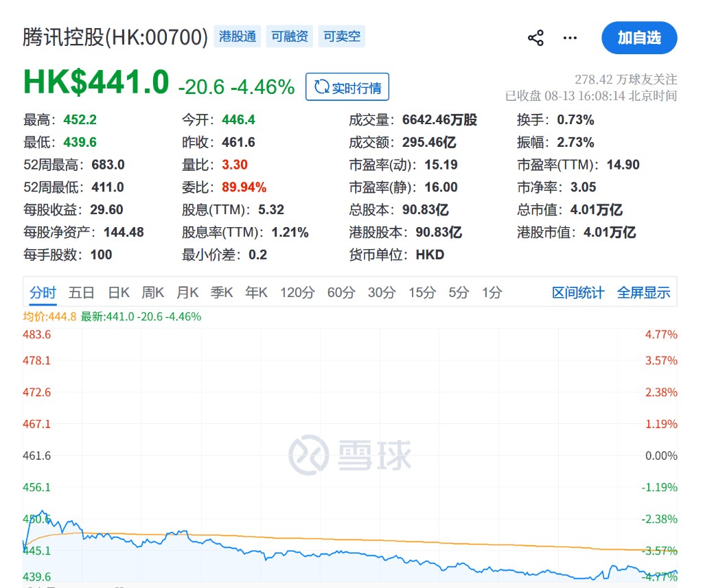
Task: Click the 总市值 value 4.01万亿
Action: pyautogui.click(x=597, y=209)
